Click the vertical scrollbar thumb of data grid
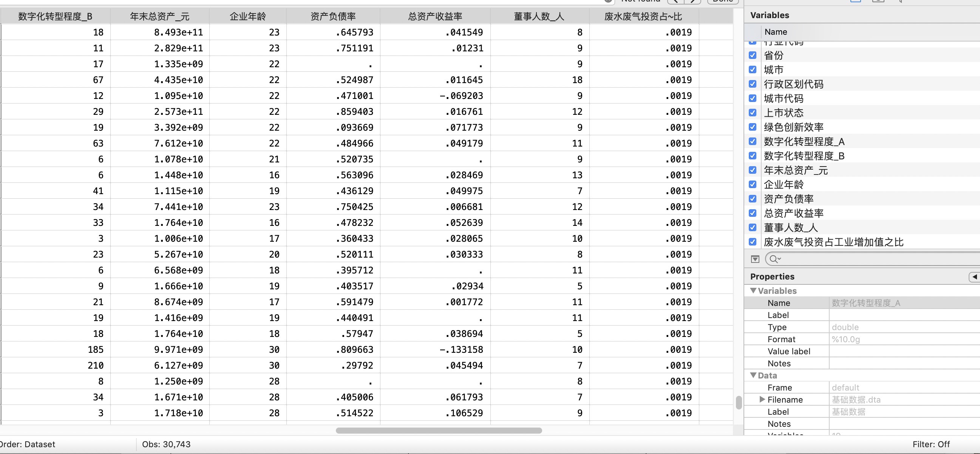This screenshot has width=980, height=454. (739, 402)
